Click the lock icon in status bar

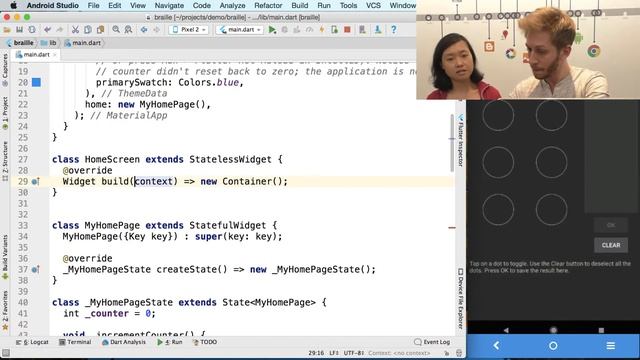coord(447,353)
